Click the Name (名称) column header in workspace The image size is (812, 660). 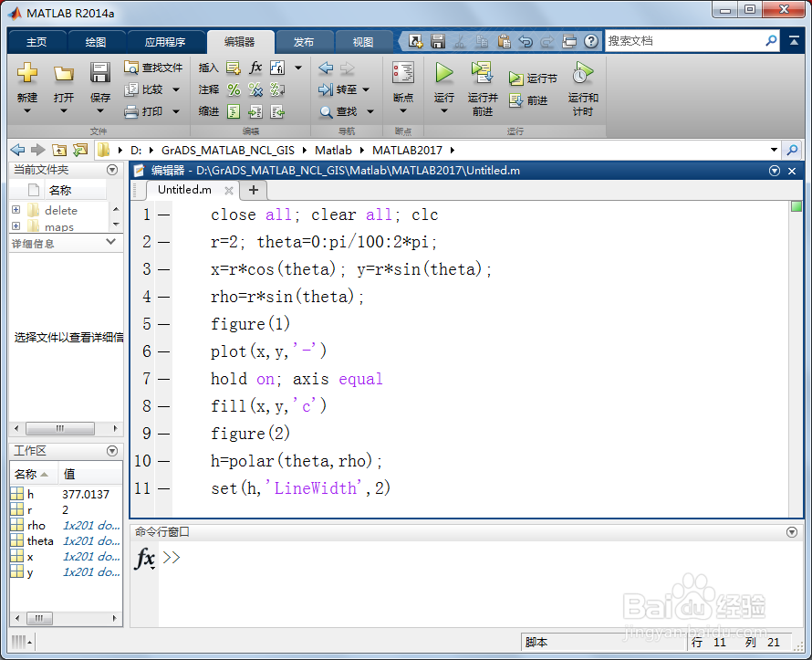(x=33, y=474)
